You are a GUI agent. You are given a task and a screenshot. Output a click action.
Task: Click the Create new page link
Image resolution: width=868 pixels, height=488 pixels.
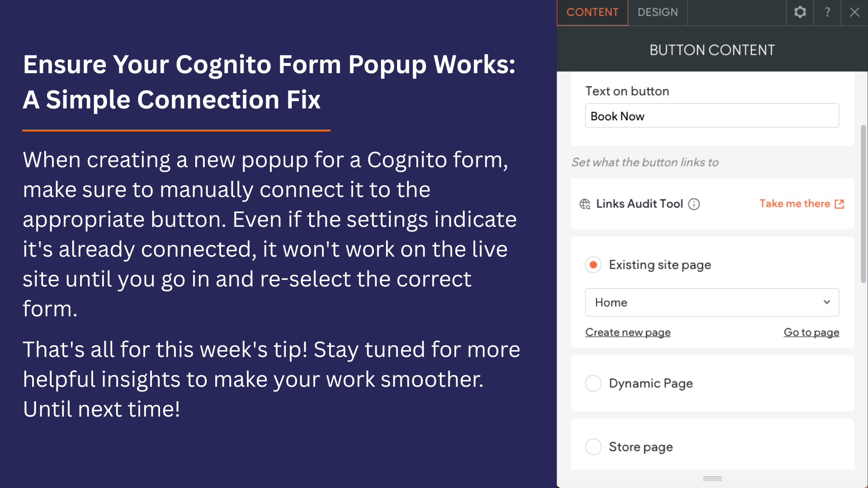click(x=627, y=333)
